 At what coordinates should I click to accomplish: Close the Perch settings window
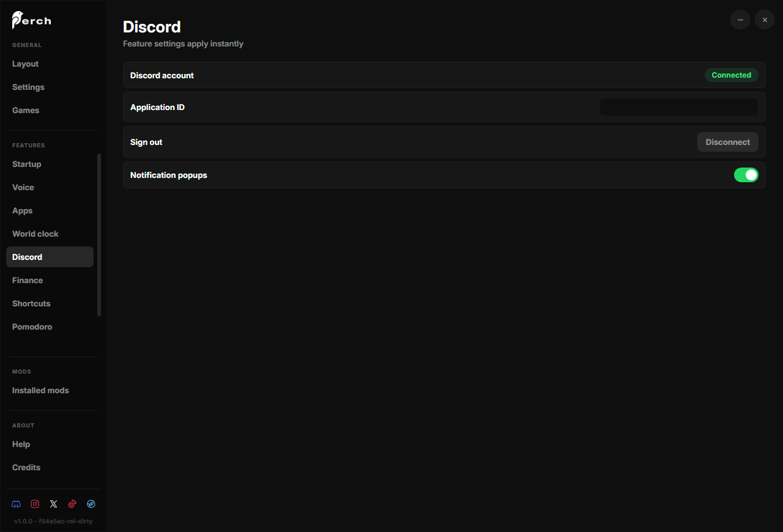765,20
